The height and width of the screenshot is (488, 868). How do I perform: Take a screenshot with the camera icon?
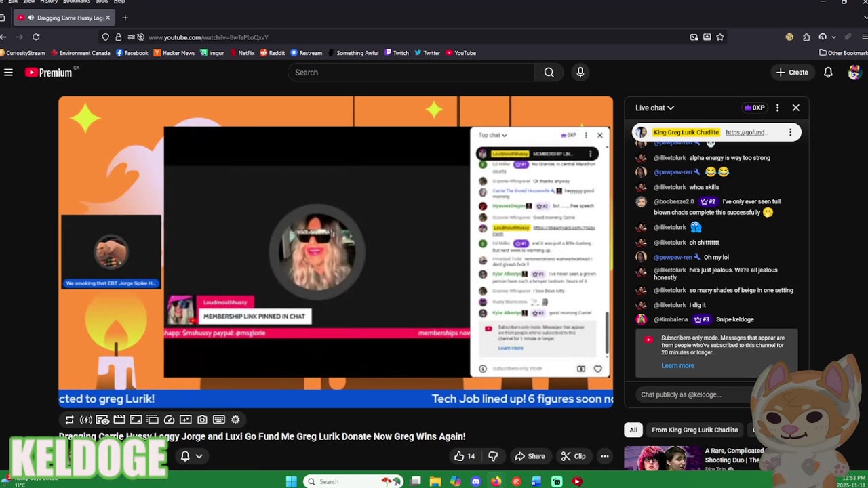pos(202,420)
